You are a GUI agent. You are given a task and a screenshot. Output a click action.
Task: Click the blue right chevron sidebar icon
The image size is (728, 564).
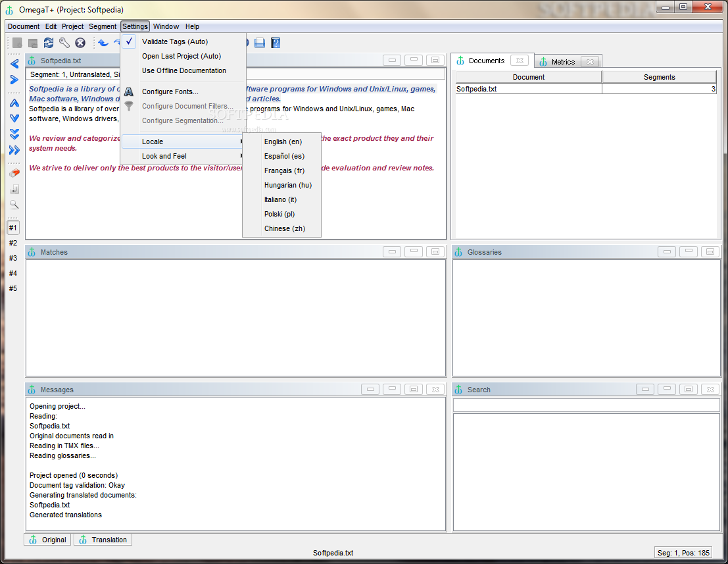click(14, 80)
